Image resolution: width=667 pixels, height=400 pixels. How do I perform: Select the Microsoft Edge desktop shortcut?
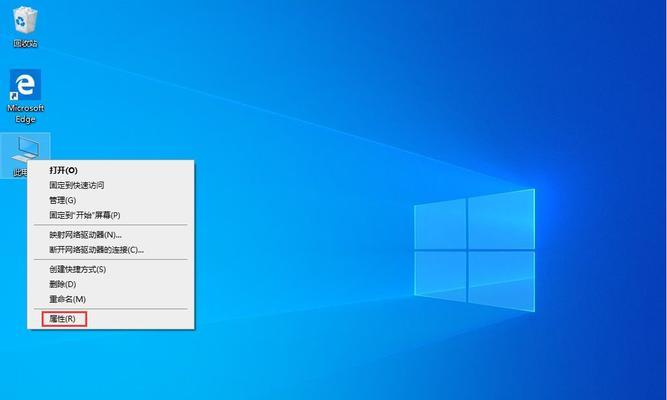[x=25, y=96]
